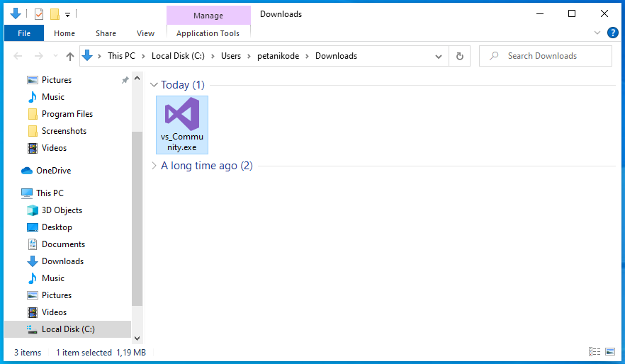Open chevron after petanikode in breadcrumb
This screenshot has width=625, height=364.
[308, 56]
